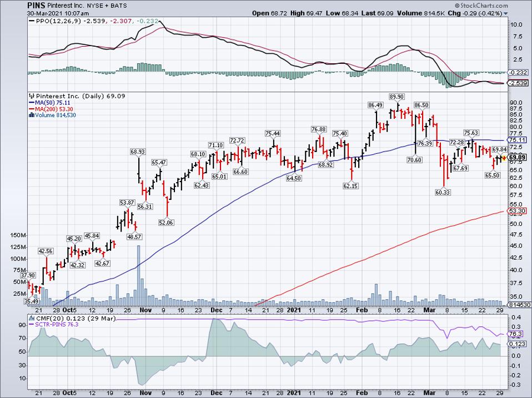Click the area chart icon beside CMF(20)
Image resolution: width=532 pixels, height=398 pixels.
coord(32,318)
